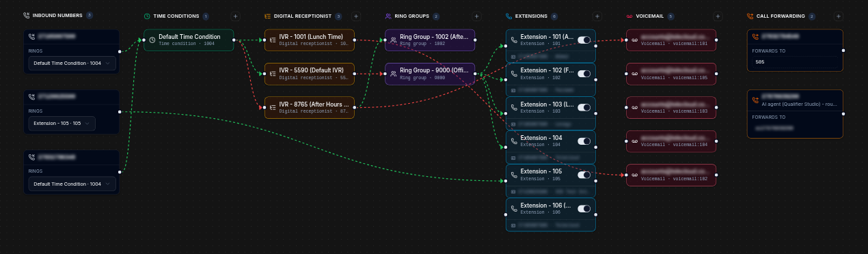Image resolution: width=868 pixels, height=254 pixels.
Task: Click Extension - 105 title text
Action: coord(541,171)
